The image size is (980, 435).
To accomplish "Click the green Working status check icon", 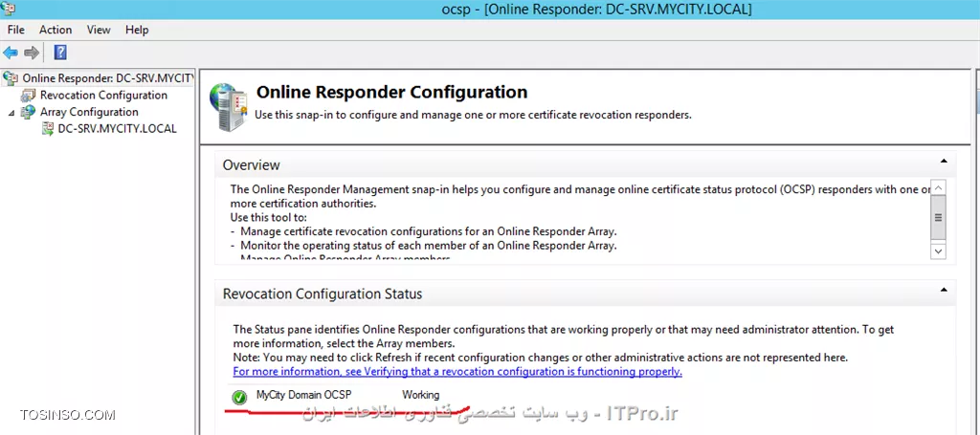I will (238, 397).
